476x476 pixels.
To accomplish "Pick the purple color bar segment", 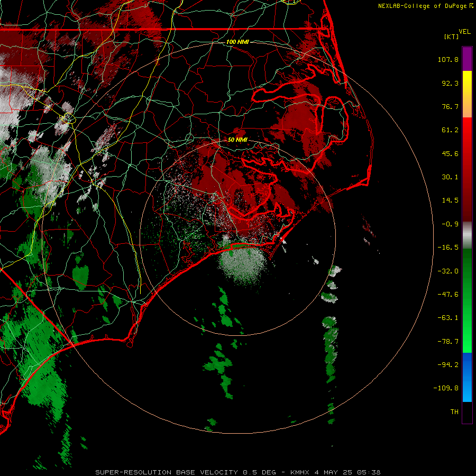I will coord(467,59).
